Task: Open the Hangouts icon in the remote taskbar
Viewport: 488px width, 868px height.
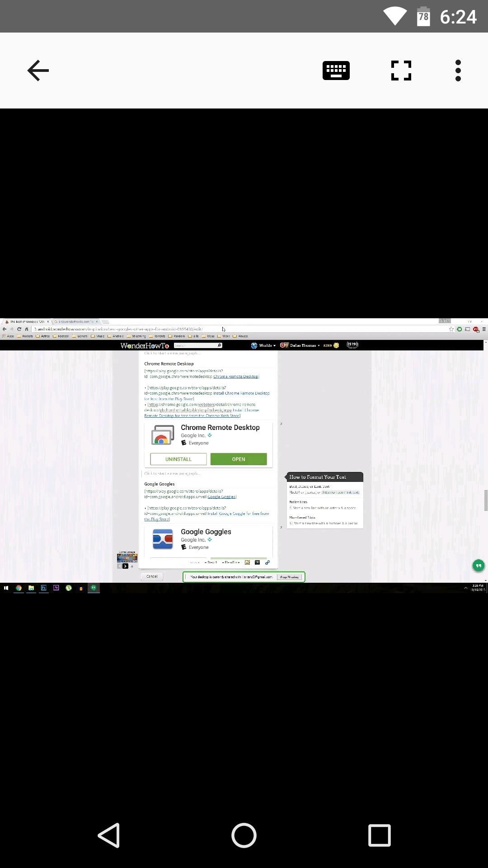Action: coord(94,588)
